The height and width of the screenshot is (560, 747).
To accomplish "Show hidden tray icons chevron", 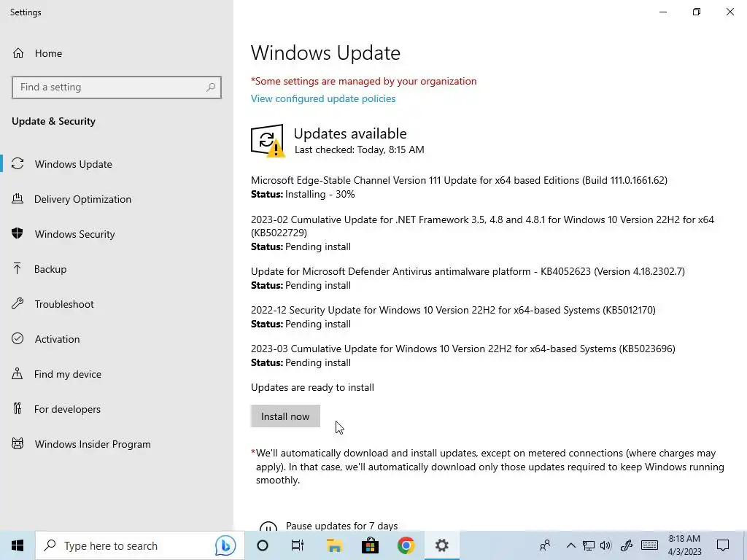I will (x=570, y=545).
